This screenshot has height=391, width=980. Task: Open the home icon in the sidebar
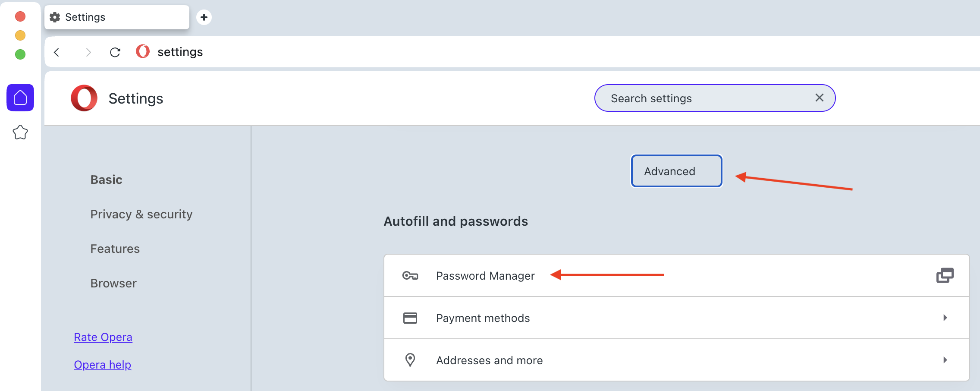coord(20,98)
